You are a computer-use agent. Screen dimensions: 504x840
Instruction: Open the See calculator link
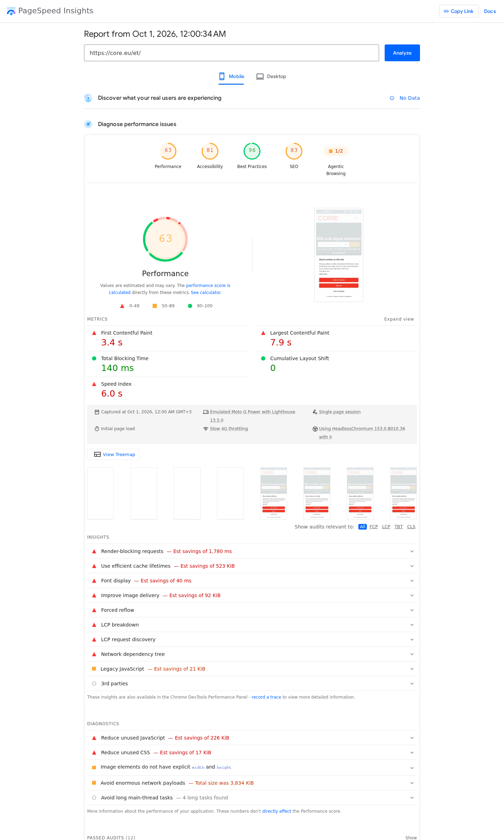coord(206,293)
